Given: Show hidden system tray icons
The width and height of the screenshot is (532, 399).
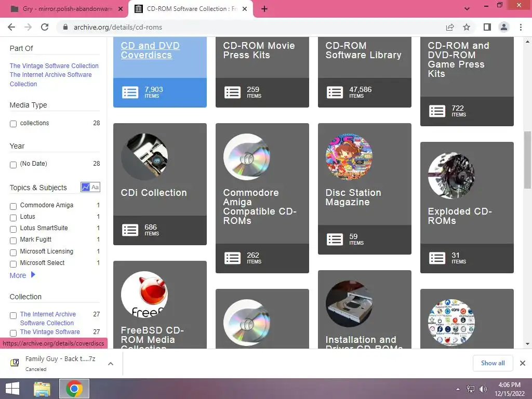Looking at the screenshot, I should [x=458, y=389].
